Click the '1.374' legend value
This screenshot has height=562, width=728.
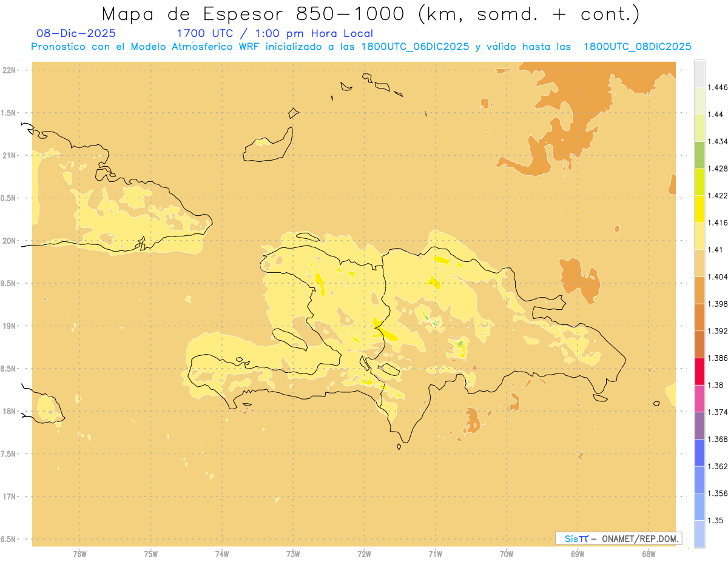(718, 412)
